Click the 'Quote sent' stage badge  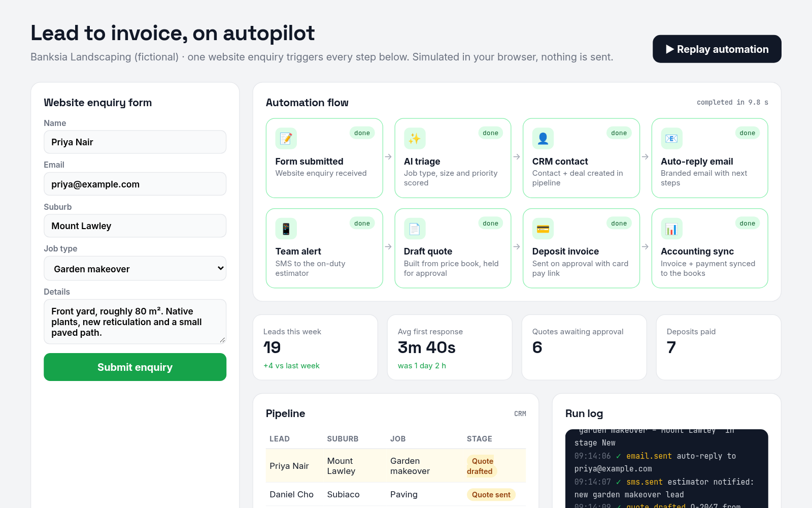[x=491, y=495]
